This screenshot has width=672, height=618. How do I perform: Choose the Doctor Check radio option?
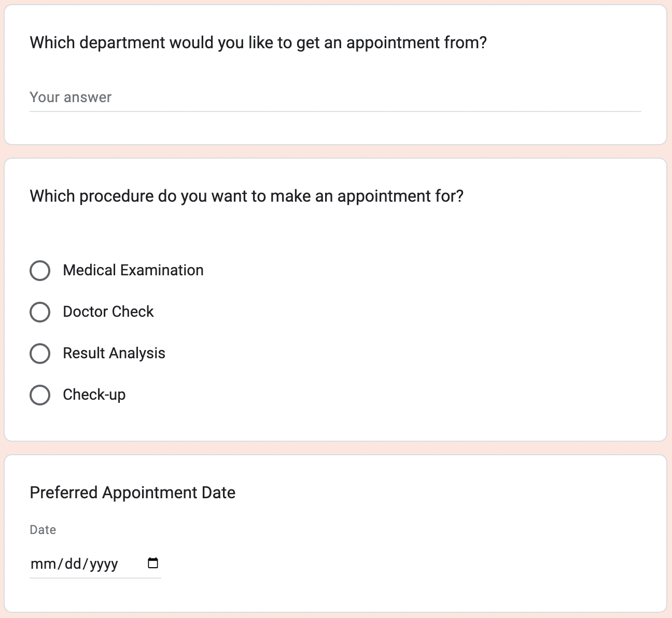coord(40,312)
